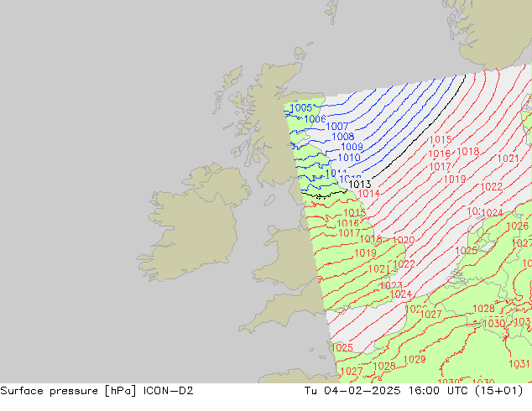Click the 1005 isobar label

[301, 108]
